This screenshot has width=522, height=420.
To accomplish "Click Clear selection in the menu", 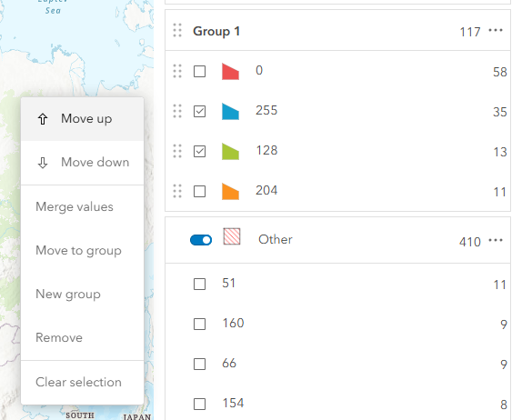I will [x=78, y=382].
